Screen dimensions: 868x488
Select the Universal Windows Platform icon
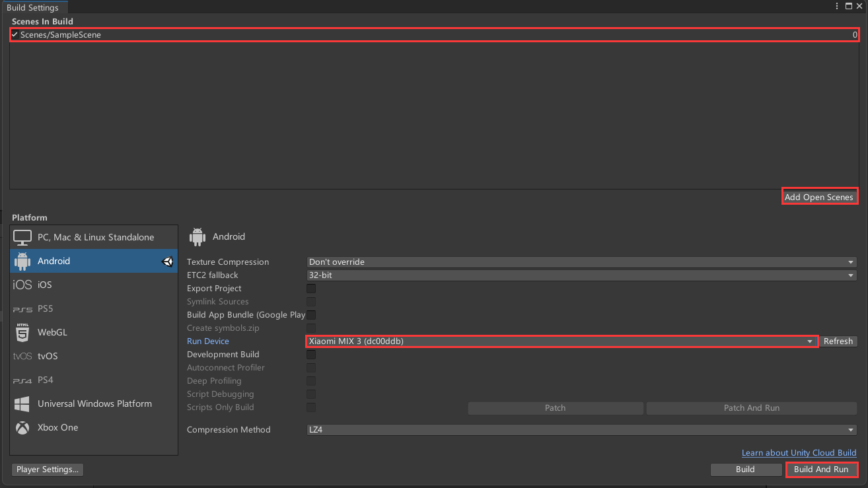click(x=22, y=403)
